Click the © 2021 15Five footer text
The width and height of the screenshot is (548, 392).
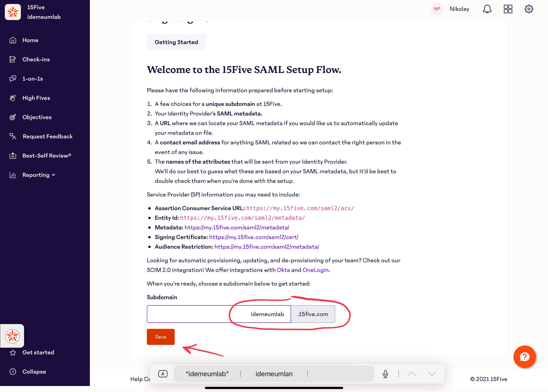pyautogui.click(x=489, y=379)
